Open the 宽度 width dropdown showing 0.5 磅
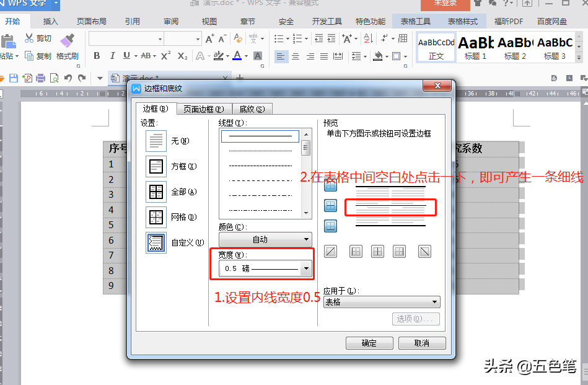 click(x=266, y=268)
